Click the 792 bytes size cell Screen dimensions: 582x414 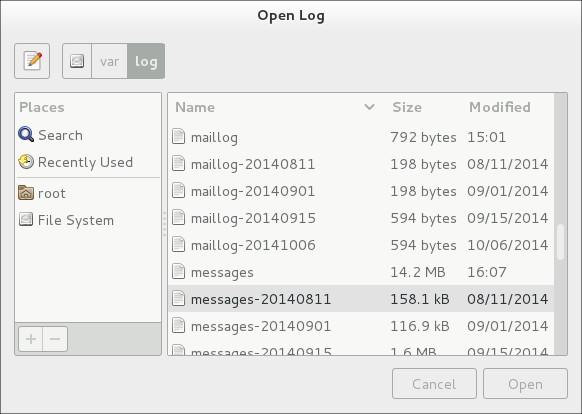[423, 137]
